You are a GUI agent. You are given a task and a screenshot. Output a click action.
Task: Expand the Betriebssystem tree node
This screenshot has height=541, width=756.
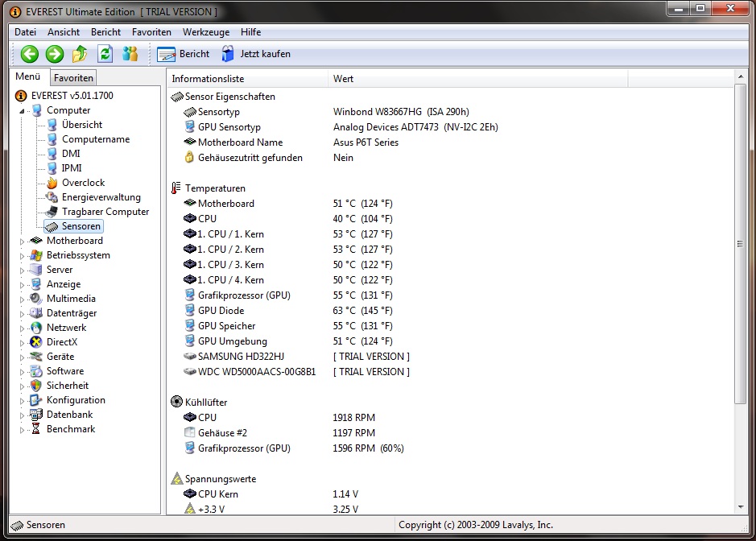click(22, 256)
